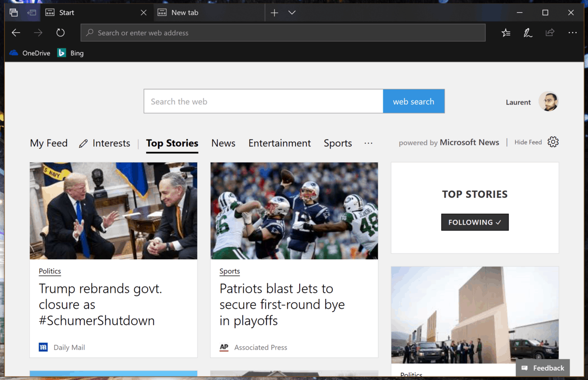Toggle the FOLLOWING button for Top Stories
The width and height of the screenshot is (588, 380).
475,222
